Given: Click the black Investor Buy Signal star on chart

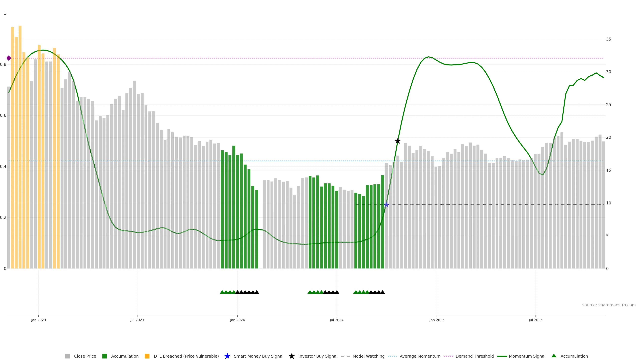Looking at the screenshot, I should tap(397, 141).
